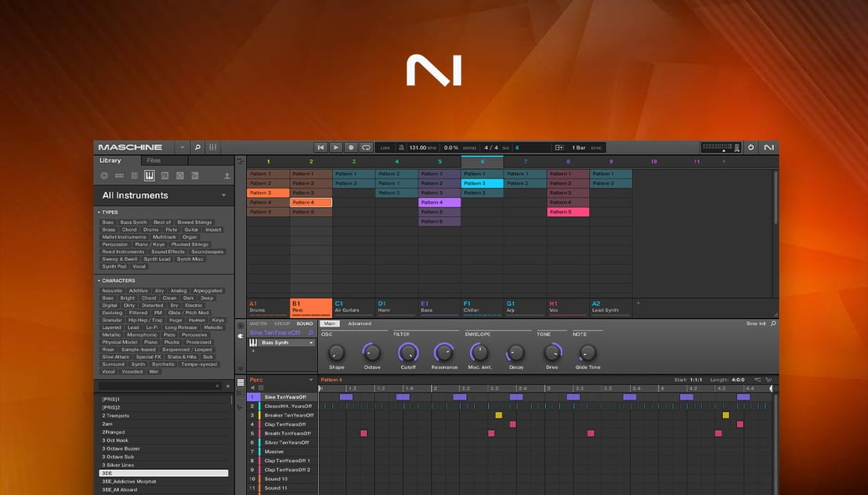Toggle the Loop button in transport
This screenshot has width=868, height=495.
(366, 148)
